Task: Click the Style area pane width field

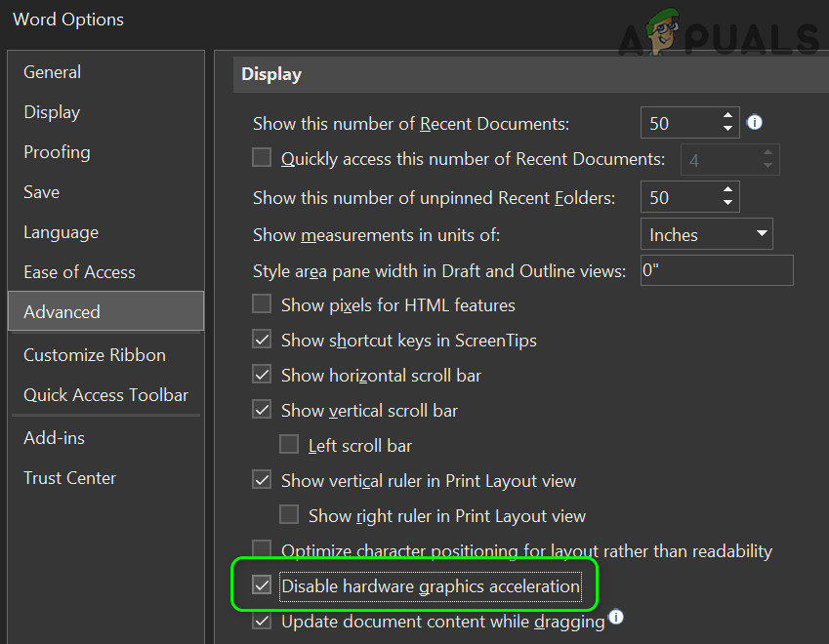Action: [x=717, y=270]
